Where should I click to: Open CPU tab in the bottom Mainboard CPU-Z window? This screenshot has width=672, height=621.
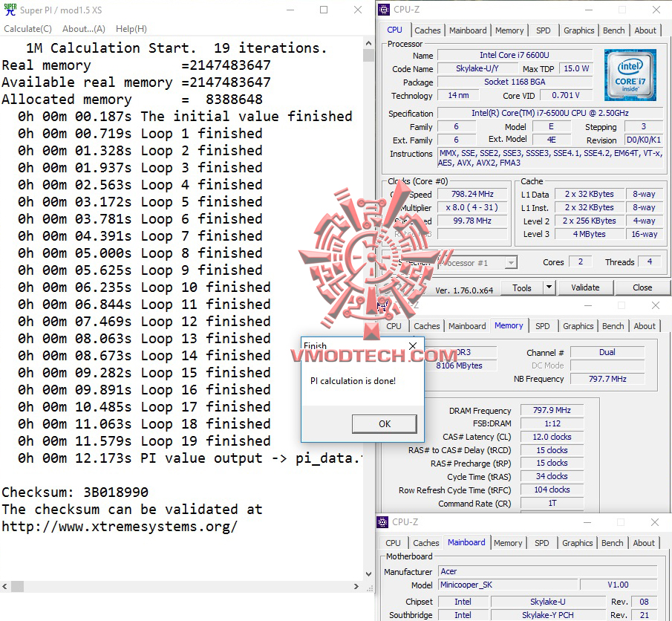click(393, 543)
